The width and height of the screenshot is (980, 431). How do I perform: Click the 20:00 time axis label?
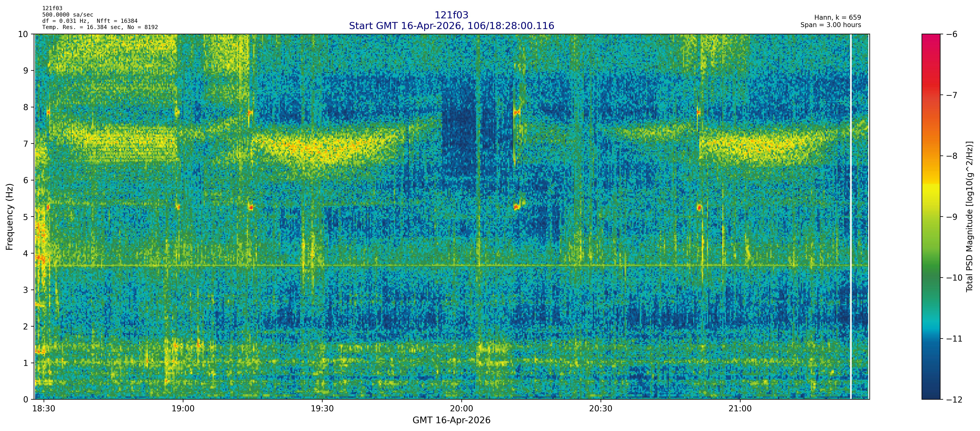point(461,409)
